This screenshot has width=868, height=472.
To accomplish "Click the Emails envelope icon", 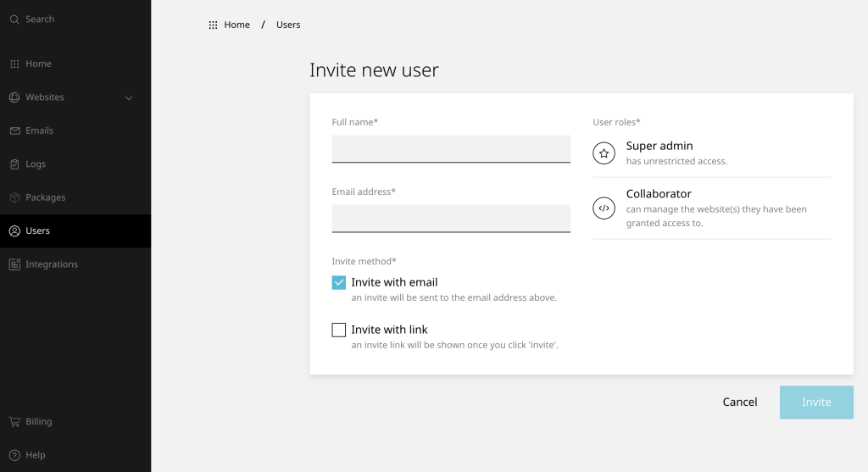I will (x=14, y=130).
